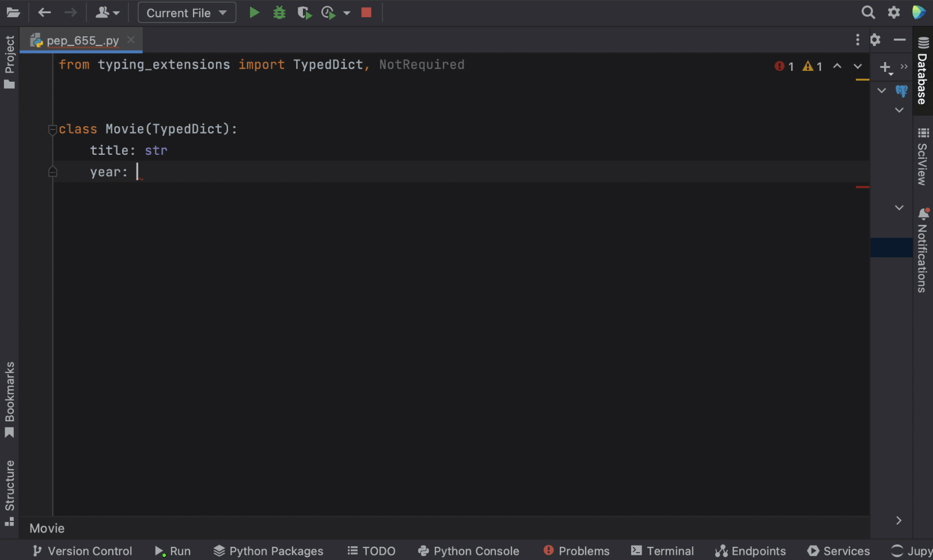Stop the running process

click(366, 12)
